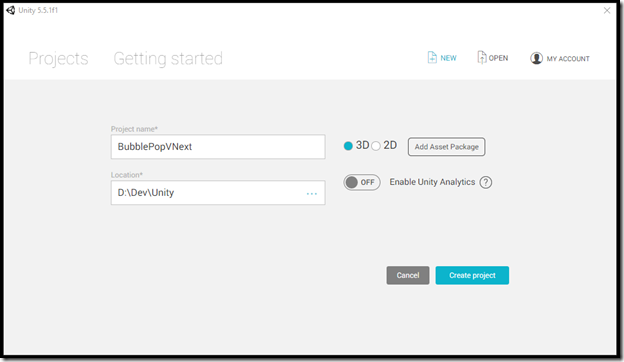The width and height of the screenshot is (624, 362).
Task: Click the Enable Unity Analytics label
Action: coord(432,182)
